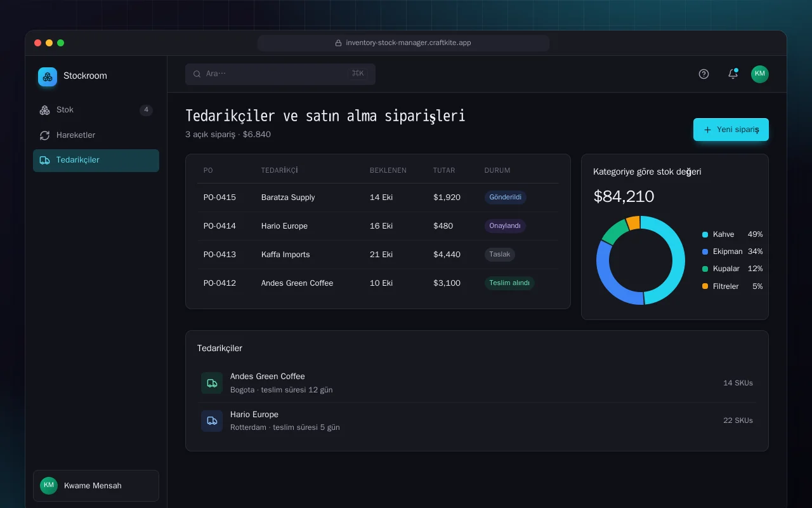This screenshot has height=508, width=812.
Task: Click the KM avatar in top bar
Action: tap(760, 74)
